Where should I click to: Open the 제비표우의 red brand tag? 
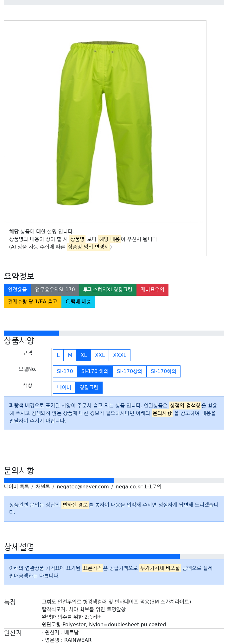pyautogui.click(x=152, y=290)
